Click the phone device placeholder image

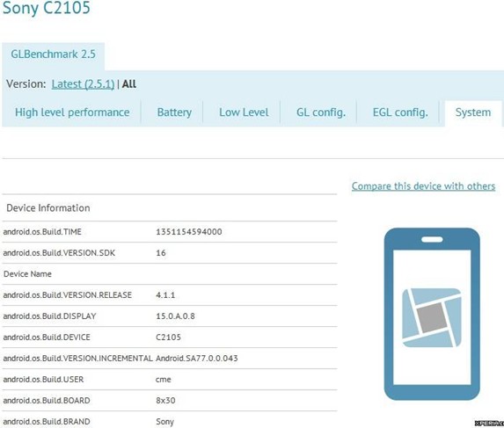(x=432, y=314)
